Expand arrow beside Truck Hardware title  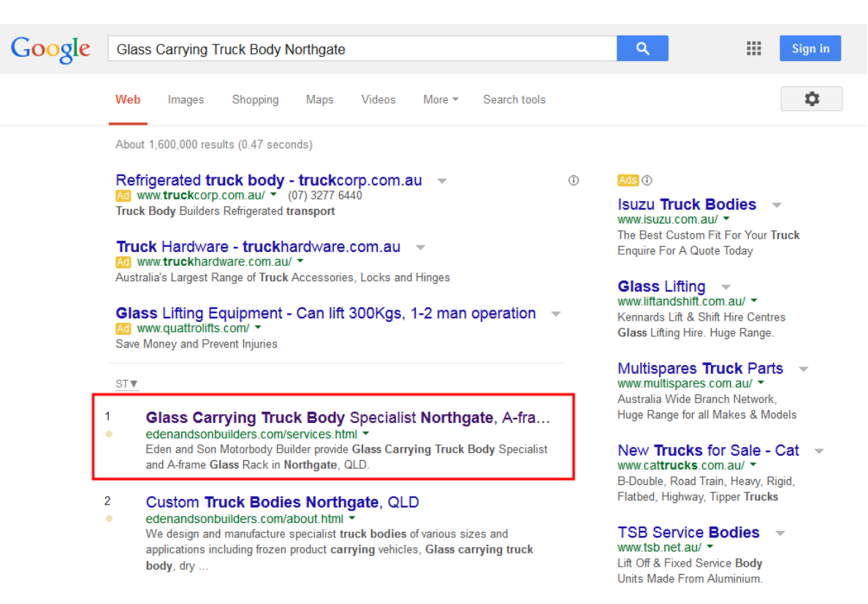tap(421, 248)
